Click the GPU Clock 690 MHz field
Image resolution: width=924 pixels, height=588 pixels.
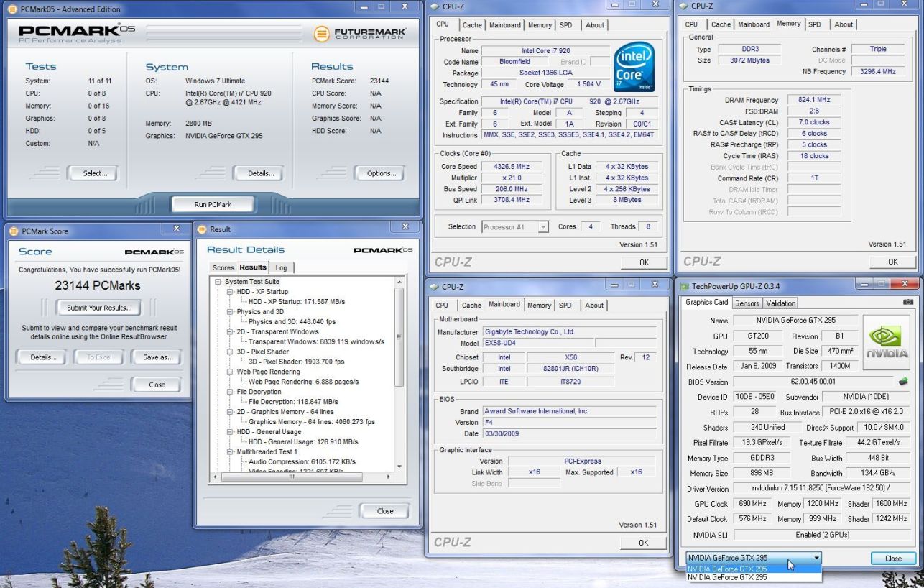pyautogui.click(x=752, y=504)
